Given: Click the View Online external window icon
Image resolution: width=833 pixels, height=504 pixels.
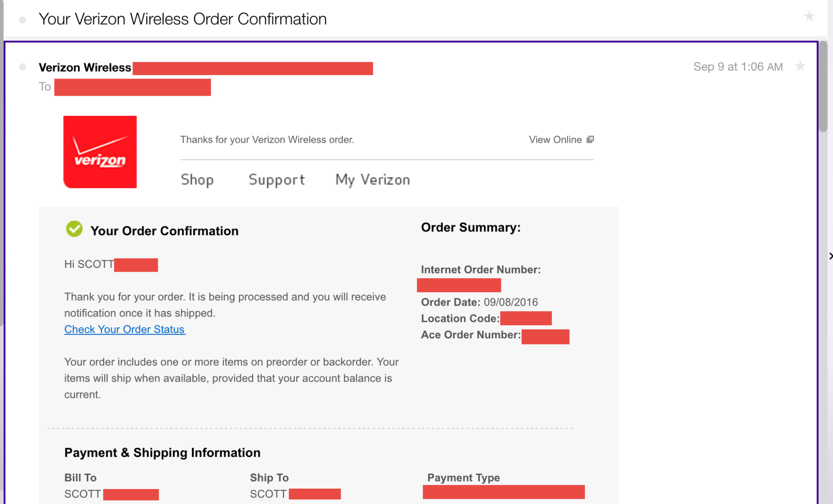Looking at the screenshot, I should coord(590,139).
